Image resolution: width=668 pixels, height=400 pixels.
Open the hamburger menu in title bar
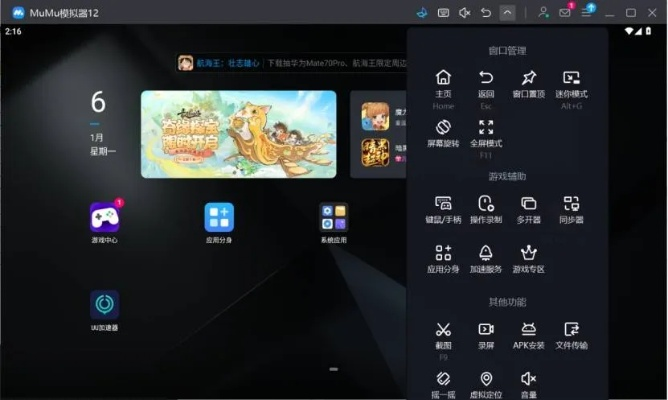[x=587, y=13]
